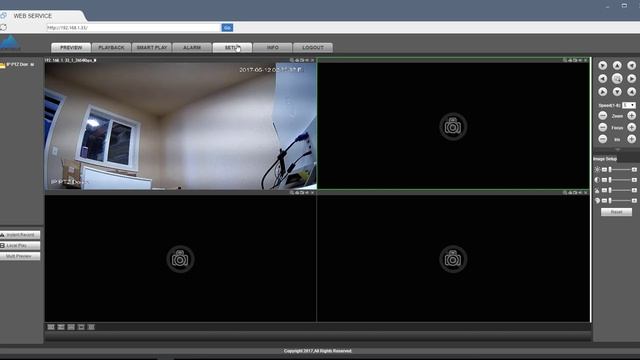Pan PTZ camera left

tap(602, 78)
